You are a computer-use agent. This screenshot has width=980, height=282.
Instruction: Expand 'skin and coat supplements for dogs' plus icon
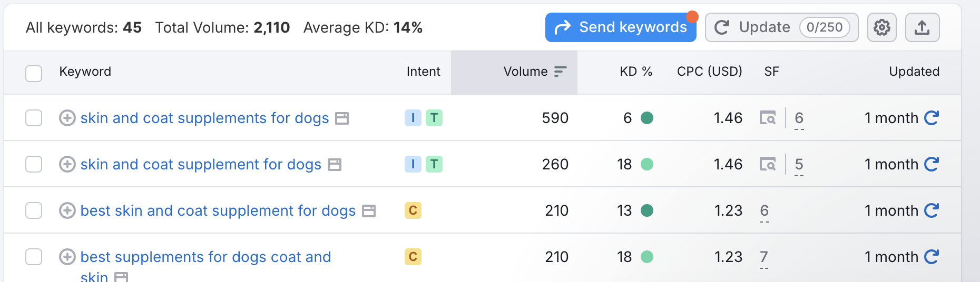[67, 118]
